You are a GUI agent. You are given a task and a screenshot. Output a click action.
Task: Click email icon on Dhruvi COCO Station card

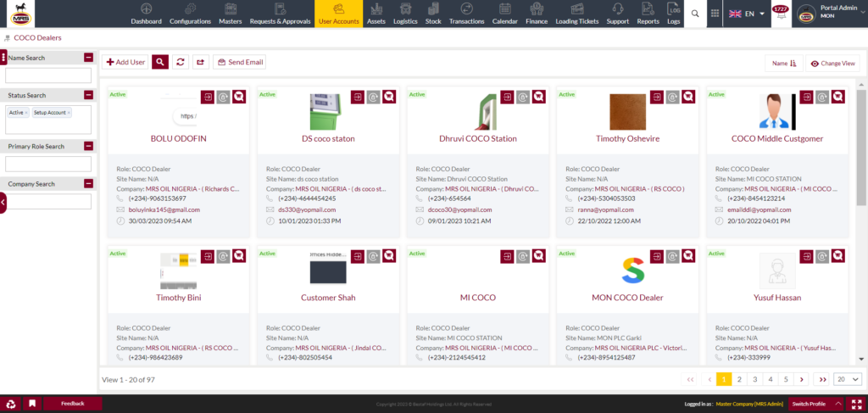(523, 97)
